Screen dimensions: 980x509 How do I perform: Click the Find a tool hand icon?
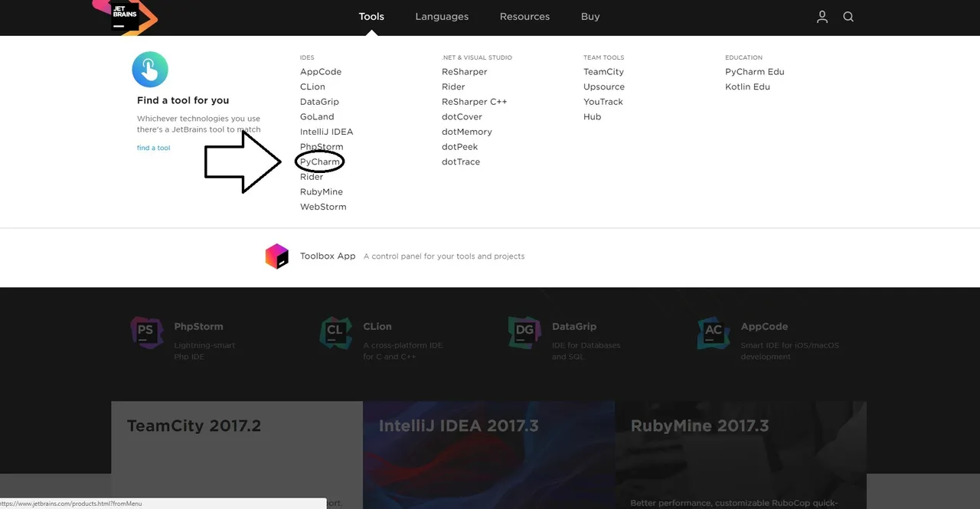click(150, 70)
